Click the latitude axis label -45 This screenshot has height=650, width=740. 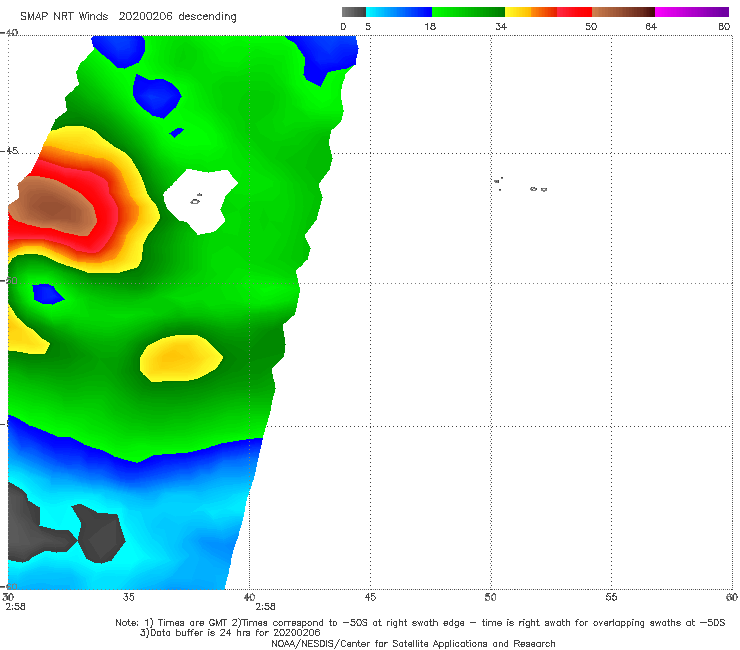click(x=9, y=151)
